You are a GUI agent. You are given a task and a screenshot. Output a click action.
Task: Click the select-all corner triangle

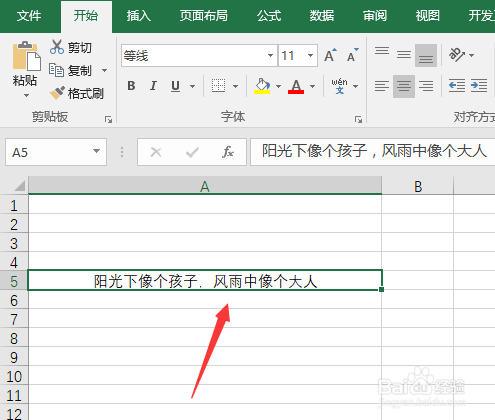pos(20,186)
